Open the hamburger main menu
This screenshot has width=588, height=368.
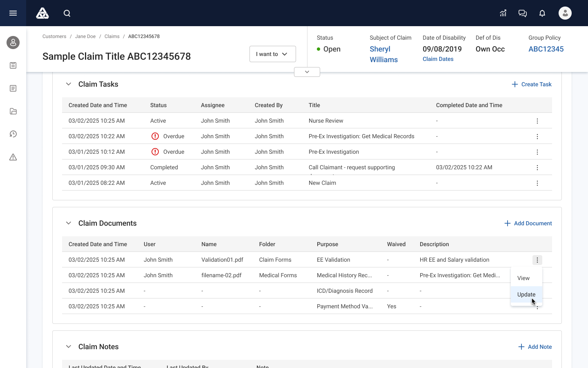coord(13,13)
